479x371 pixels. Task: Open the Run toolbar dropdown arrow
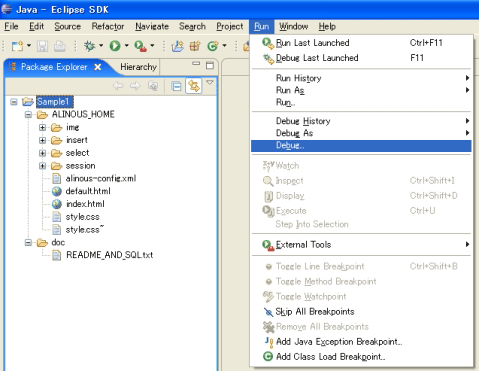pyautogui.click(x=127, y=45)
